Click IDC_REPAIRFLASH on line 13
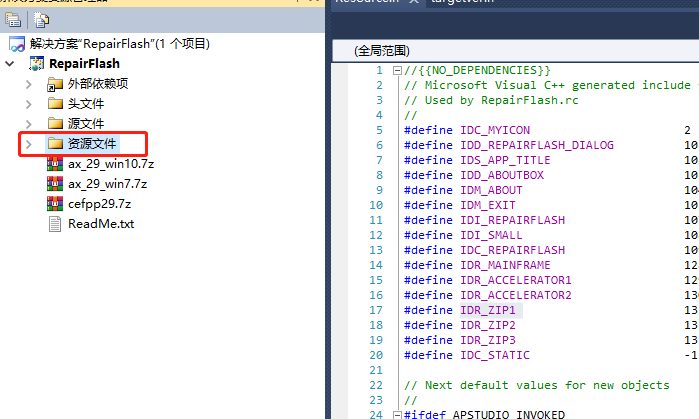This screenshot has height=419, width=699. click(512, 250)
